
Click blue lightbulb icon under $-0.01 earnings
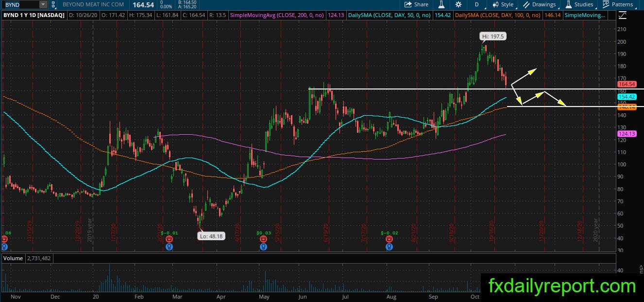point(169,247)
